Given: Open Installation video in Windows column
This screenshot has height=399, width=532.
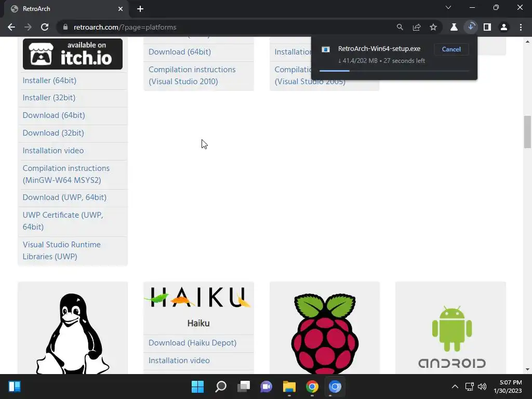Looking at the screenshot, I should [54, 151].
